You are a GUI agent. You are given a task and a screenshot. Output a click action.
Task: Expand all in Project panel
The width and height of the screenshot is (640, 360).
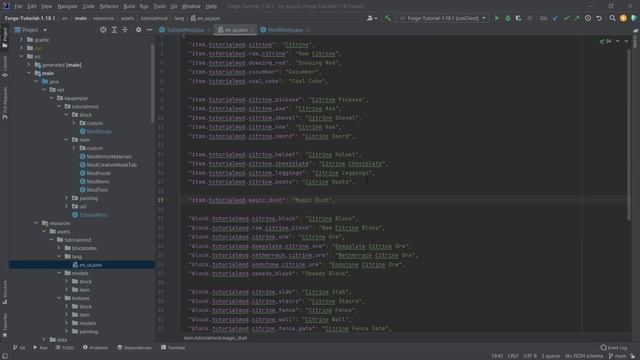tap(114, 30)
